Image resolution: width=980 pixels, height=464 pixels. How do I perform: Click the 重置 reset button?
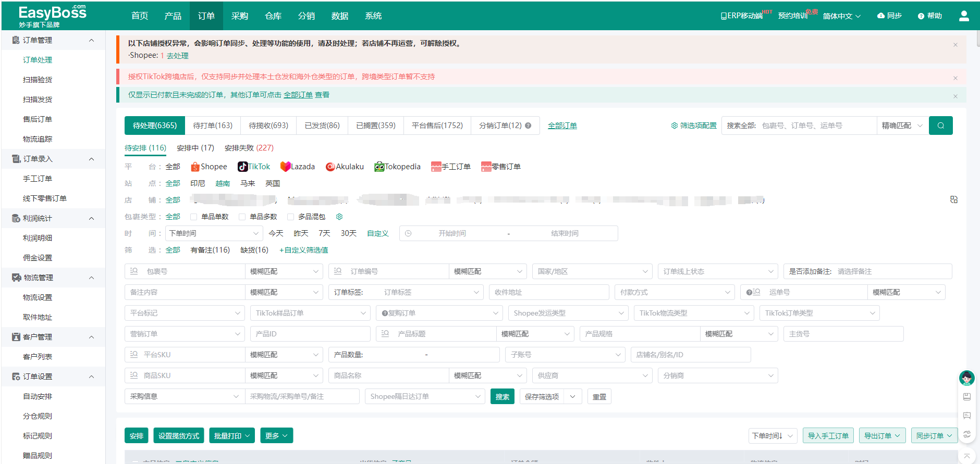coord(599,396)
